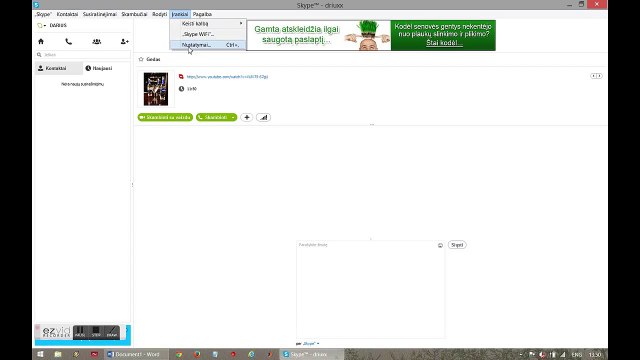
Task: Click the system tray clock
Action: (595, 355)
